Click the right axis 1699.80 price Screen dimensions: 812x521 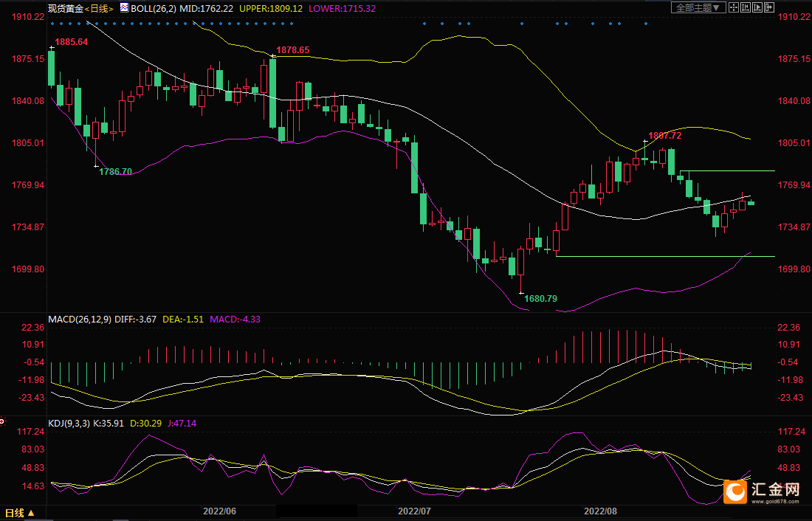pos(794,269)
